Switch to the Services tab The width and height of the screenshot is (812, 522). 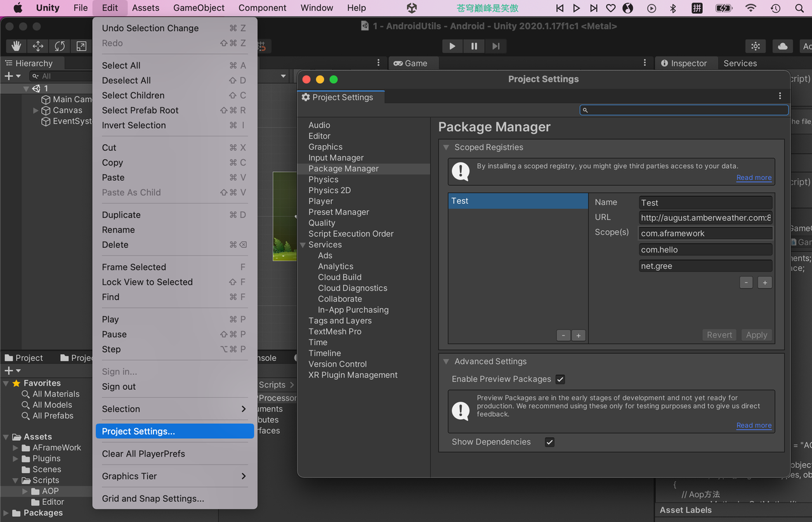point(740,63)
